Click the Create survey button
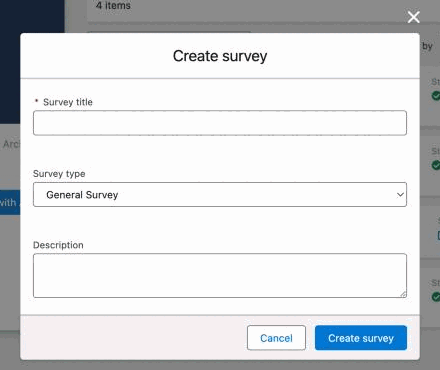This screenshot has width=440, height=370. (x=361, y=338)
